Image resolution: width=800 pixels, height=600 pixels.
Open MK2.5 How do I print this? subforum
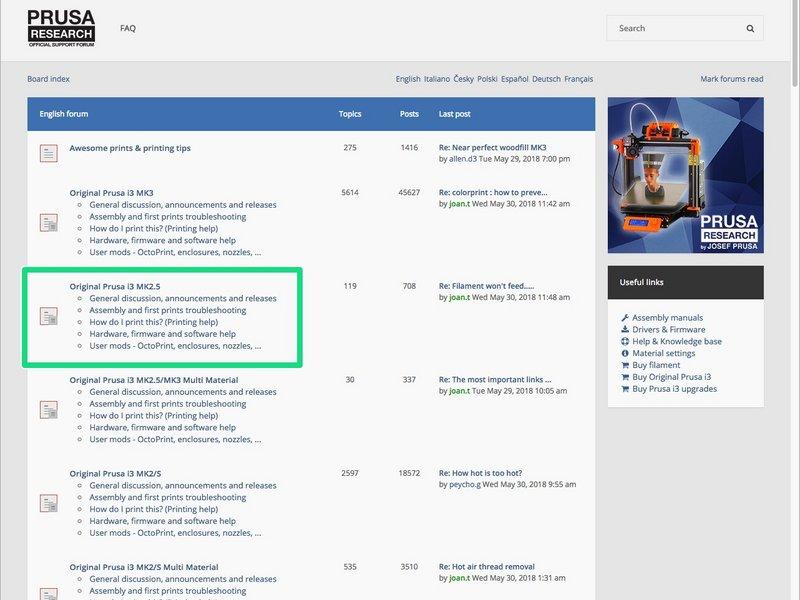[154, 322]
